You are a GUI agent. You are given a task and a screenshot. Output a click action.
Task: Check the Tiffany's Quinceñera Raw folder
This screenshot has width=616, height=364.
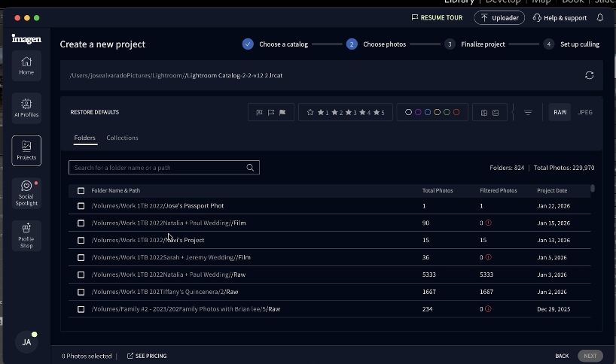point(81,292)
